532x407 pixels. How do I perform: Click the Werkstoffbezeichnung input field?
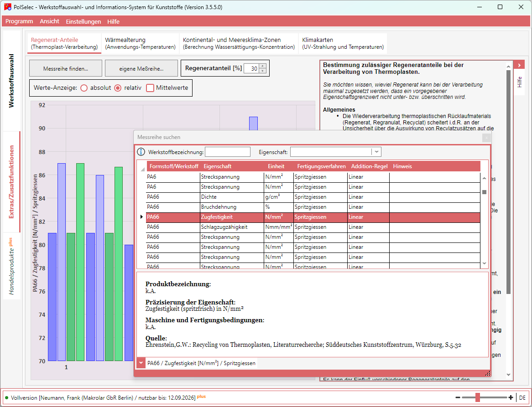click(x=228, y=152)
